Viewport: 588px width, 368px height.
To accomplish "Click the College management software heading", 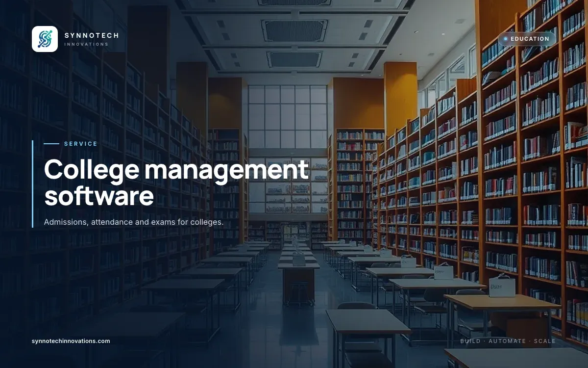I will pos(176,183).
